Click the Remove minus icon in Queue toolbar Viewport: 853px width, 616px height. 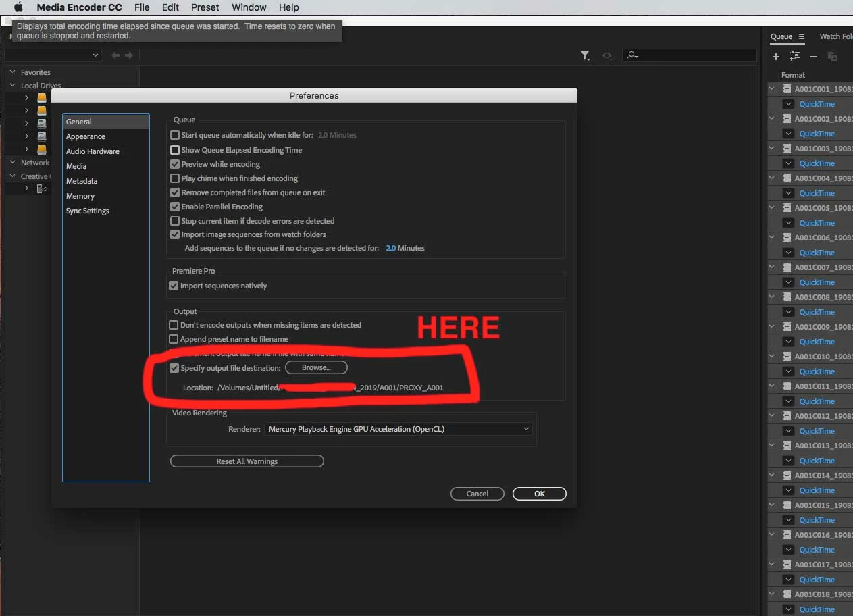pyautogui.click(x=814, y=57)
